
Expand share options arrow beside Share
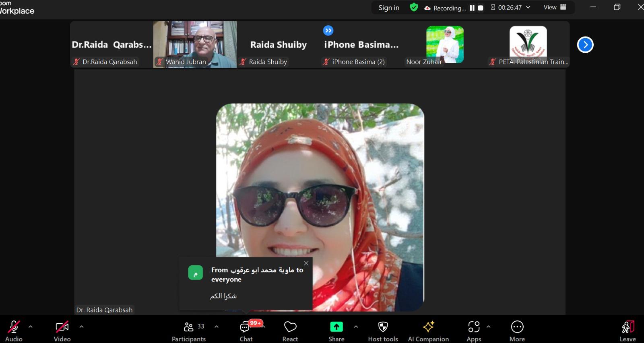[x=356, y=327]
